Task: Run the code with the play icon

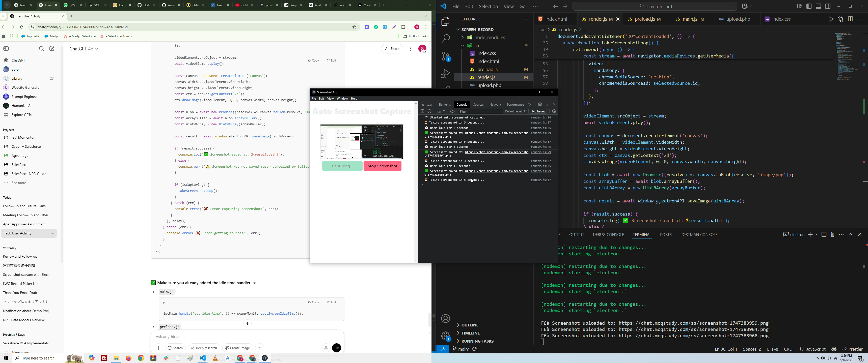Action: [831, 19]
